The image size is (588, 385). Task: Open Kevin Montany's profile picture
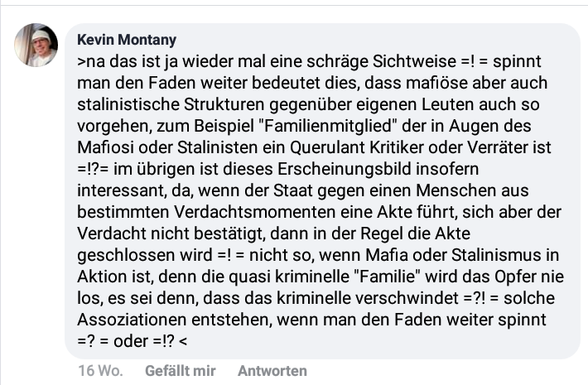[36, 45]
